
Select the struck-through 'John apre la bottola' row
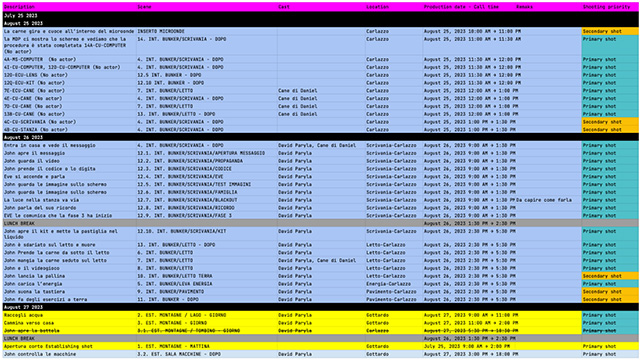pos(320,331)
